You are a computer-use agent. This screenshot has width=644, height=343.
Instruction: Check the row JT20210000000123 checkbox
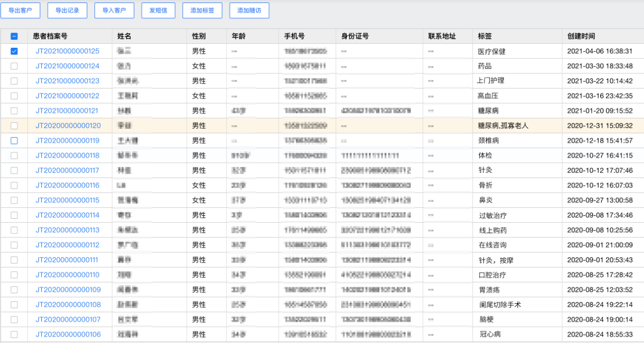(14, 81)
